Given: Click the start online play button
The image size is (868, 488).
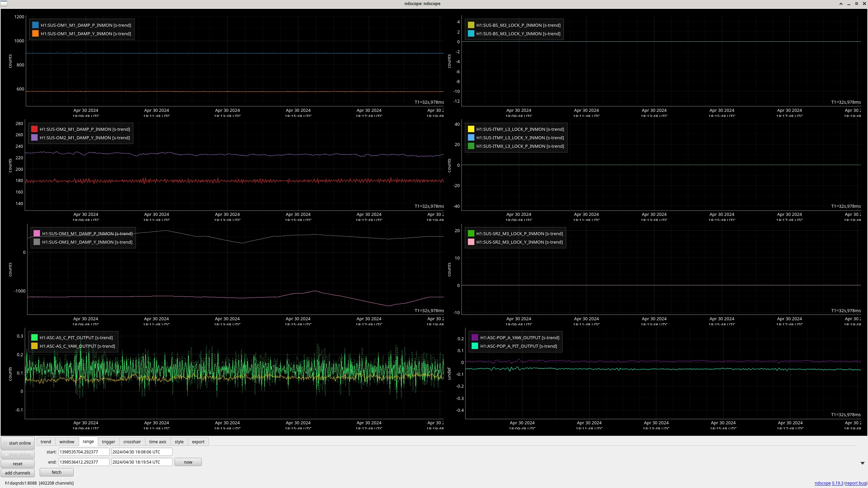Looking at the screenshot, I should tap(18, 443).
